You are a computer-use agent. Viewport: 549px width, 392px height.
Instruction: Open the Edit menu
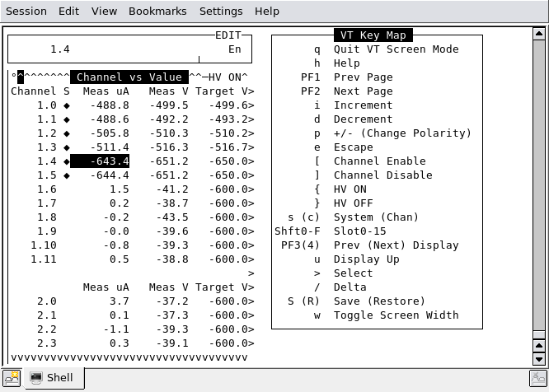point(68,12)
